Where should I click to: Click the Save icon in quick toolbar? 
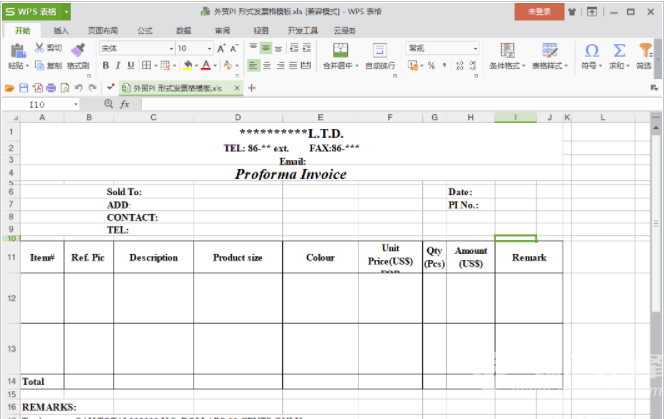pyautogui.click(x=23, y=88)
